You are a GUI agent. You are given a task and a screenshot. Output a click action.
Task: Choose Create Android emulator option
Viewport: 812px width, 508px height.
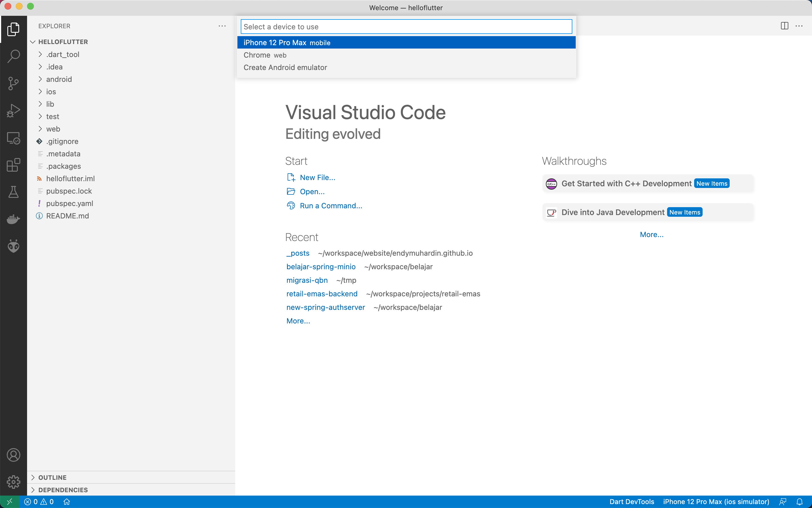pyautogui.click(x=406, y=67)
